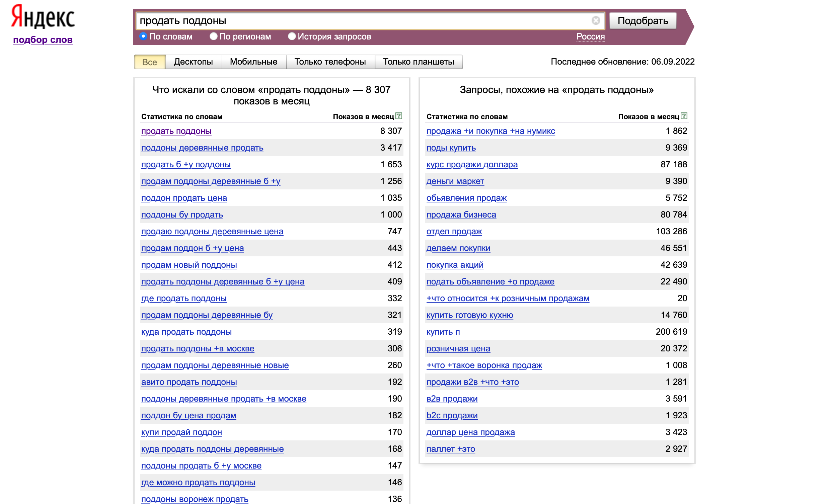Clear the search field with the X icon
Image resolution: width=829 pixels, height=504 pixels.
click(x=596, y=20)
